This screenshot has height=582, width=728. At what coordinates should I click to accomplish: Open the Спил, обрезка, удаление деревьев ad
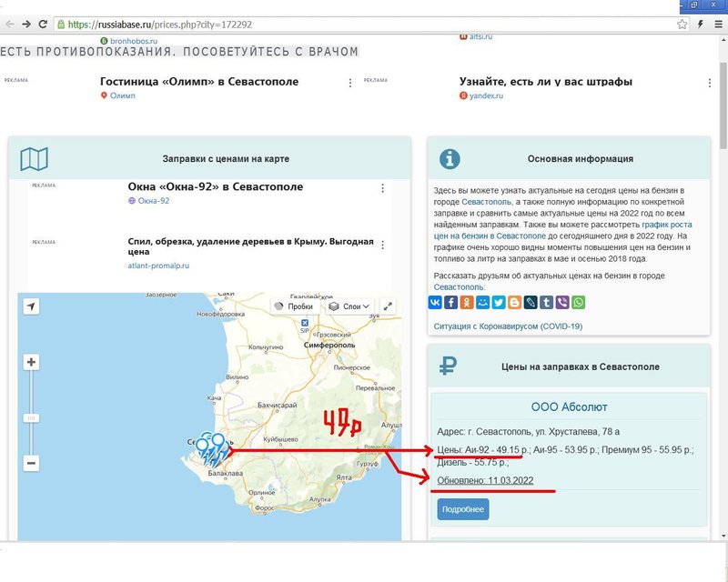coord(251,246)
